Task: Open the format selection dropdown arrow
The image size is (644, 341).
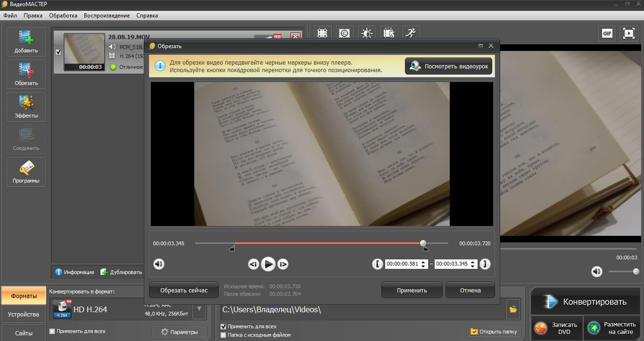Action: (x=199, y=309)
